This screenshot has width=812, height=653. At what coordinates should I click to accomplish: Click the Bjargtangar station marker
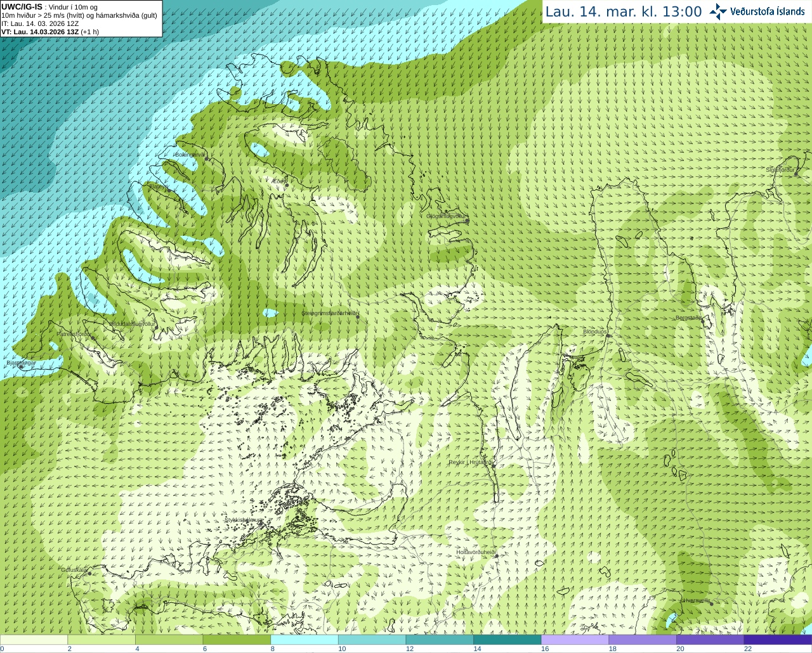point(22,367)
